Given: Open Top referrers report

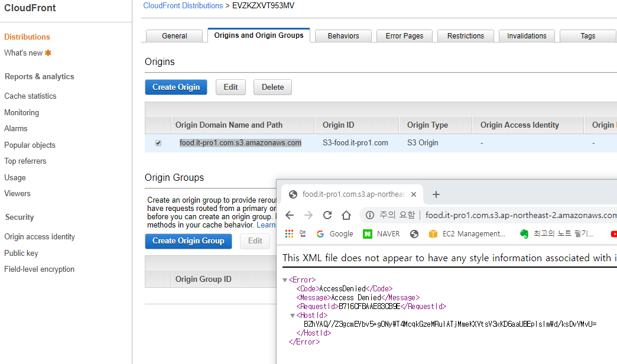Looking at the screenshot, I should click(25, 161).
